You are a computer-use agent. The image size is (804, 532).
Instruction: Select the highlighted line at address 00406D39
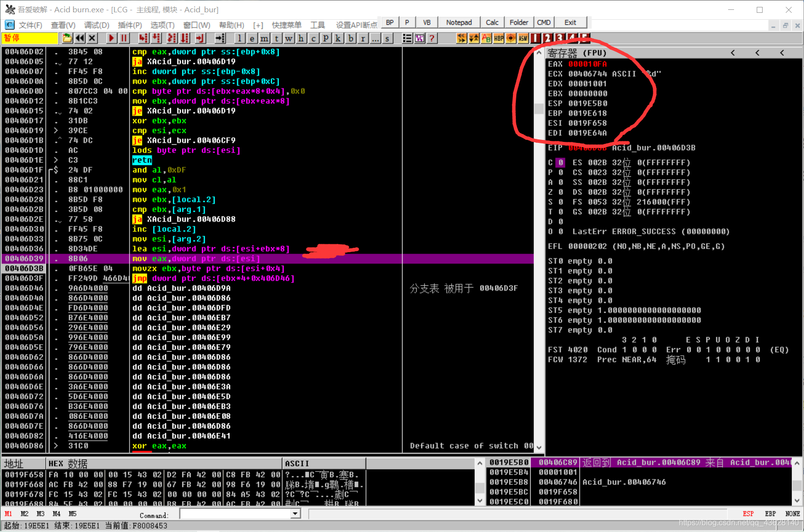pos(268,259)
